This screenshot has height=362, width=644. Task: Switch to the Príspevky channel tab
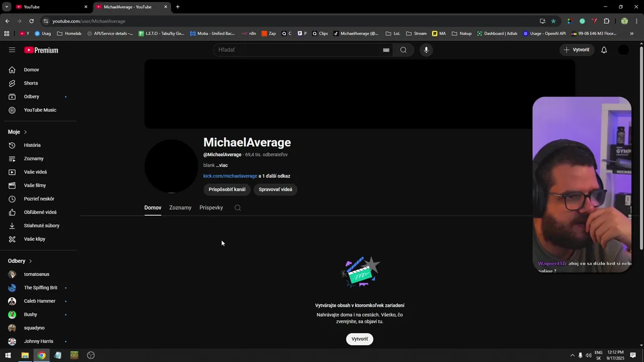[x=211, y=208]
